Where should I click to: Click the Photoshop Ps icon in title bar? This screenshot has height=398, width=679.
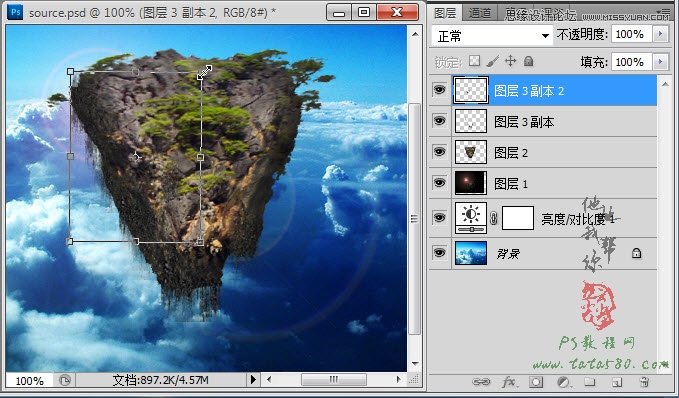(x=15, y=12)
